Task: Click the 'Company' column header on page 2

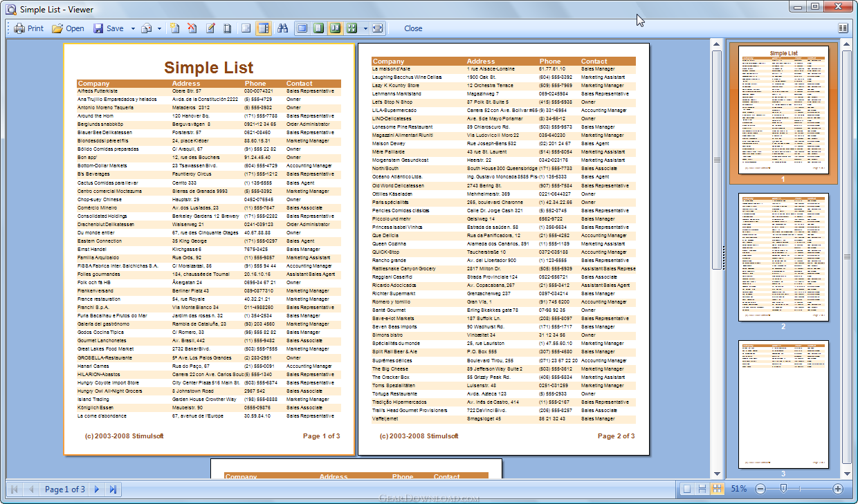Action: tap(388, 62)
